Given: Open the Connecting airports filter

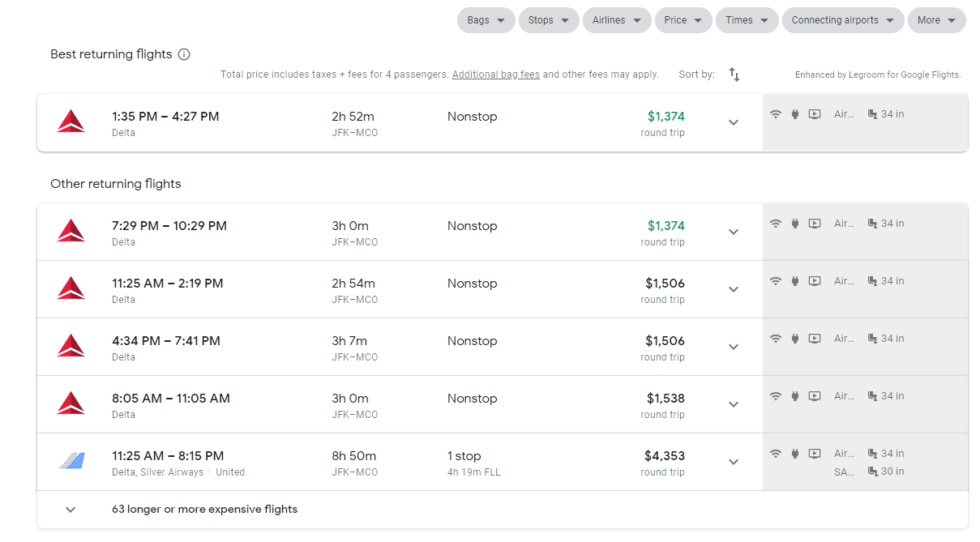Looking at the screenshot, I should coord(842,20).
